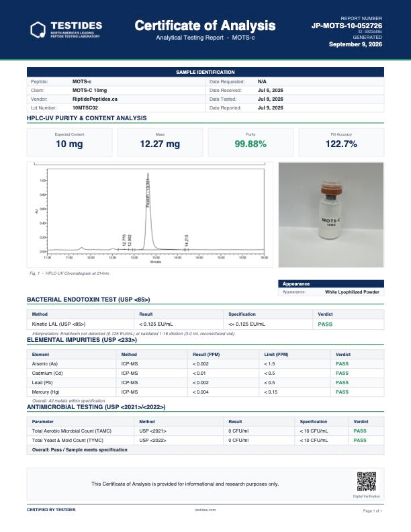This screenshot has width=411, height=532.
Task: Click the Arsenic limit < 1.5
Action: [x=269, y=363]
